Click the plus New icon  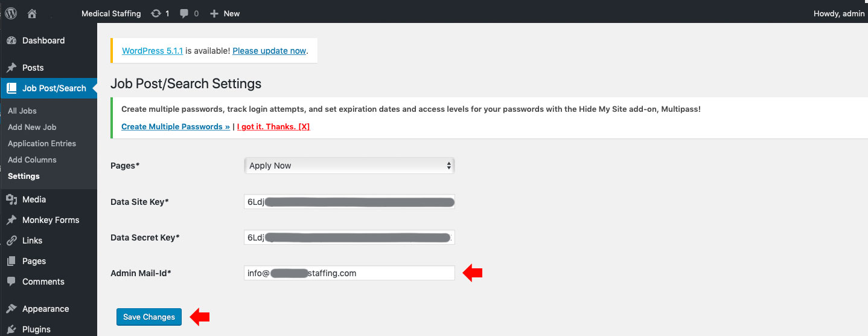214,13
